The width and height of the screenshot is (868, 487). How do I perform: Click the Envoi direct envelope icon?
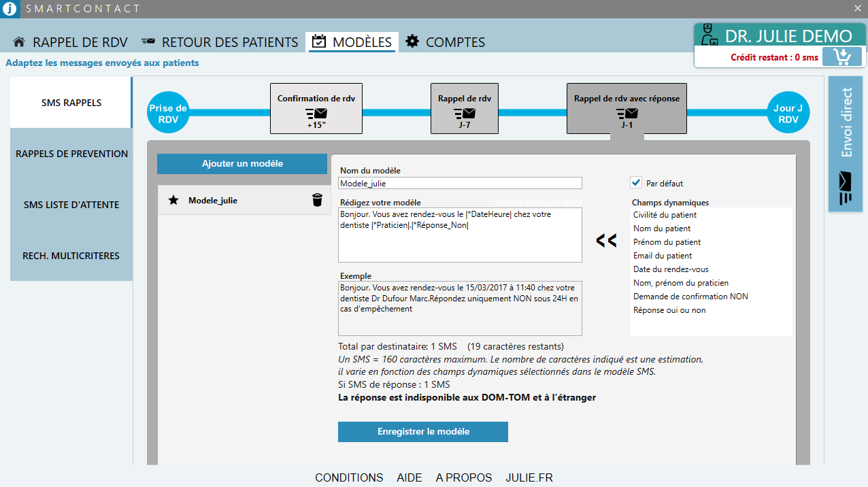(x=845, y=188)
